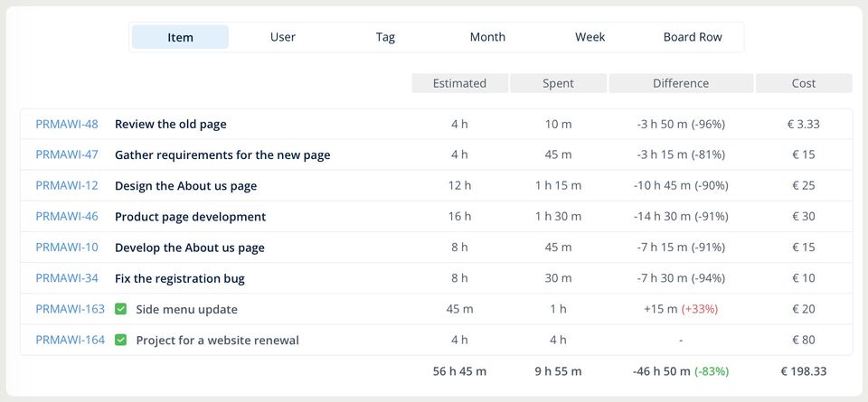Select the Board Row tab
This screenshot has height=402, width=868.
coord(693,37)
